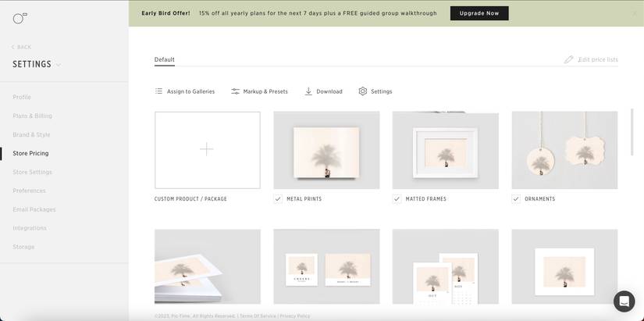
Task: Click the Upgrade Now button
Action: click(479, 13)
